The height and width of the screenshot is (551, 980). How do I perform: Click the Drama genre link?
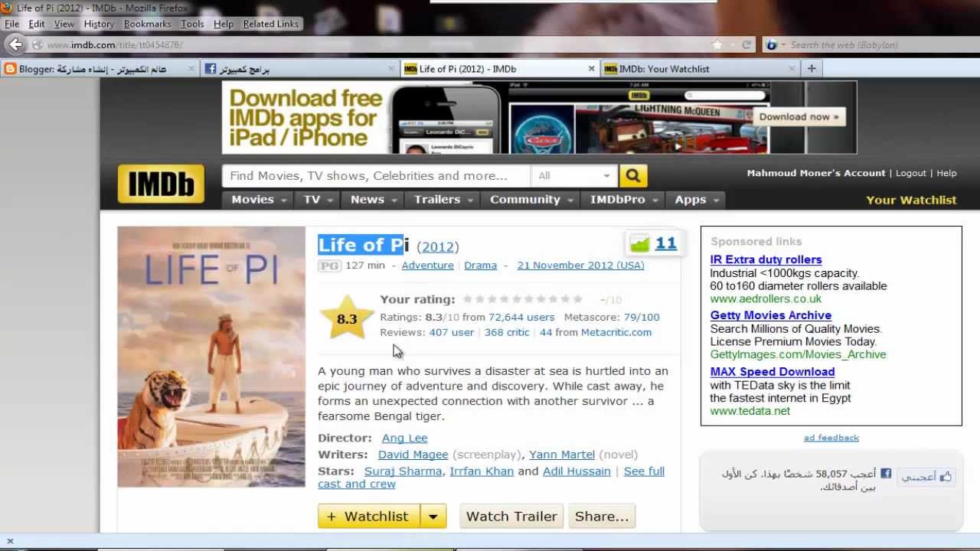(480, 266)
